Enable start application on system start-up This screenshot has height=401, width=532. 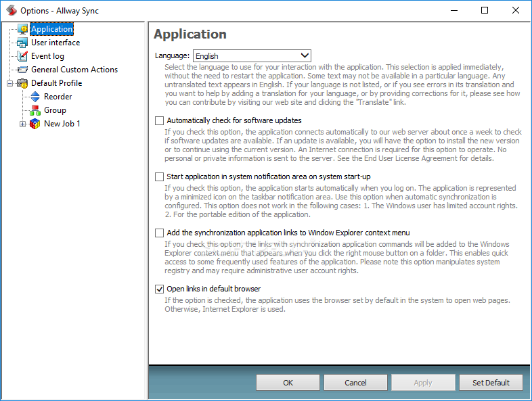click(x=159, y=176)
